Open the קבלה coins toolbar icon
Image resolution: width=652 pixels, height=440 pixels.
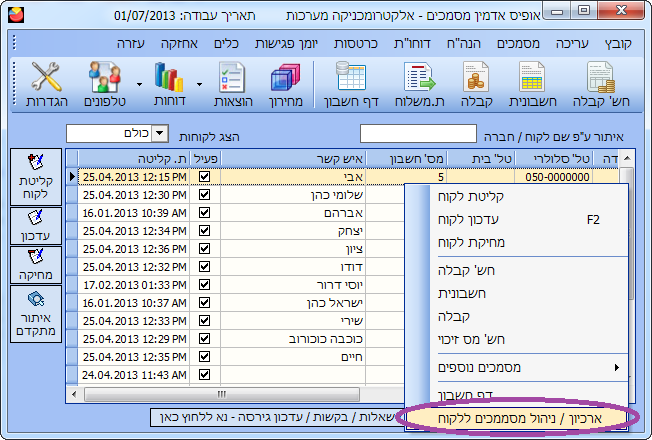point(476,85)
